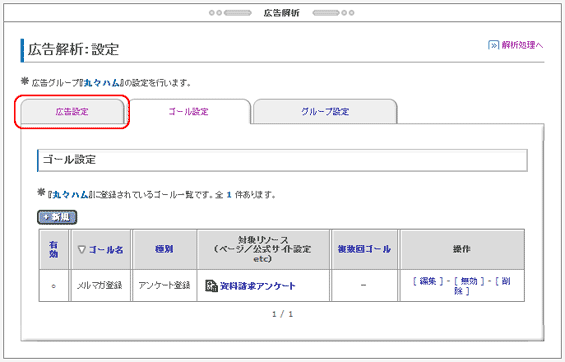Screen dimensions: 565x362
Task: Click the enabled circle mark in 有効 column
Action: coord(54,286)
